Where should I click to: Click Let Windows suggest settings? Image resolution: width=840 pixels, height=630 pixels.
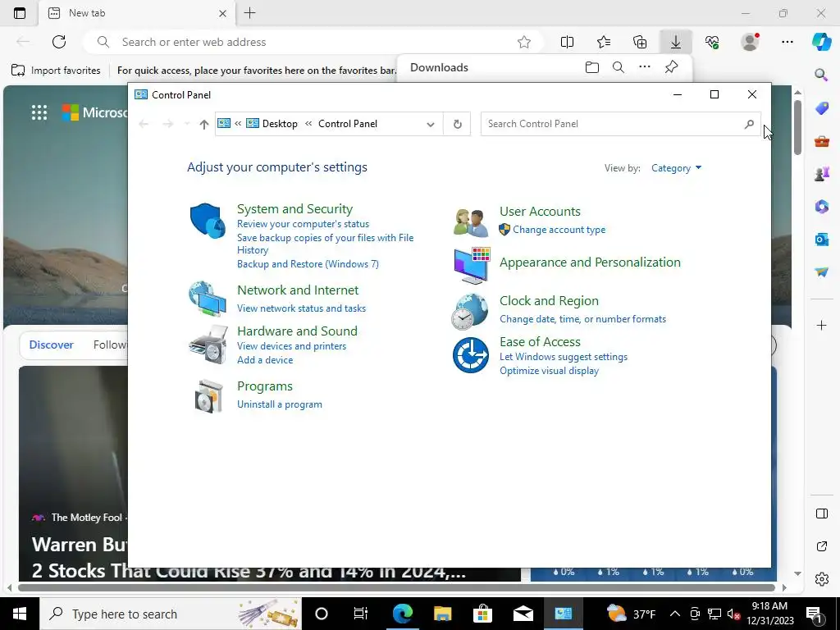(x=563, y=357)
